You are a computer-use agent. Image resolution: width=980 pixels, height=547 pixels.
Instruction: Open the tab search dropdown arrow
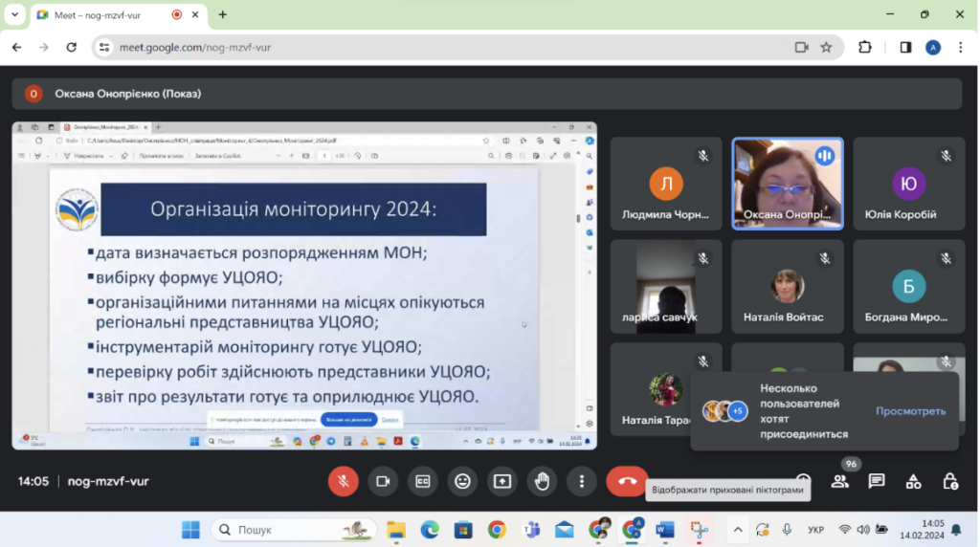tap(15, 14)
